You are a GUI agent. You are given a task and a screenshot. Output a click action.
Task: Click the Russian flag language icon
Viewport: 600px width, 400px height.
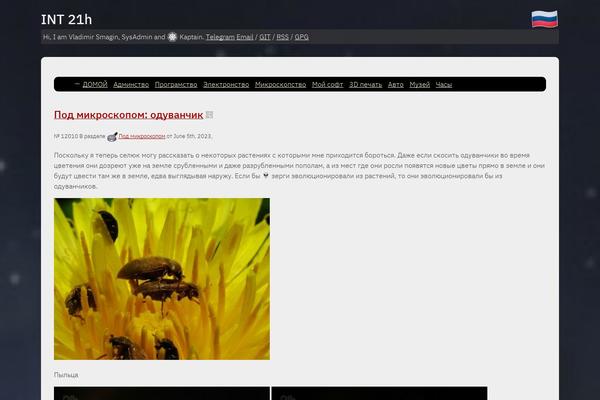tap(545, 19)
